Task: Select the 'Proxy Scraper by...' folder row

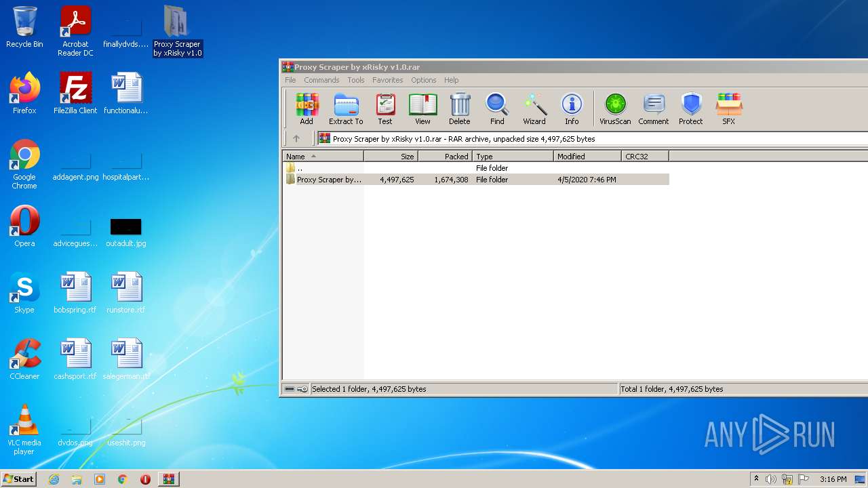Action: click(x=476, y=180)
